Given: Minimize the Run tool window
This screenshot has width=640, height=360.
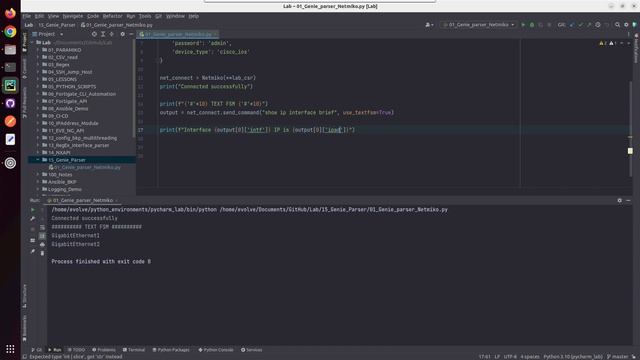Looking at the screenshot, I should coord(628,200).
